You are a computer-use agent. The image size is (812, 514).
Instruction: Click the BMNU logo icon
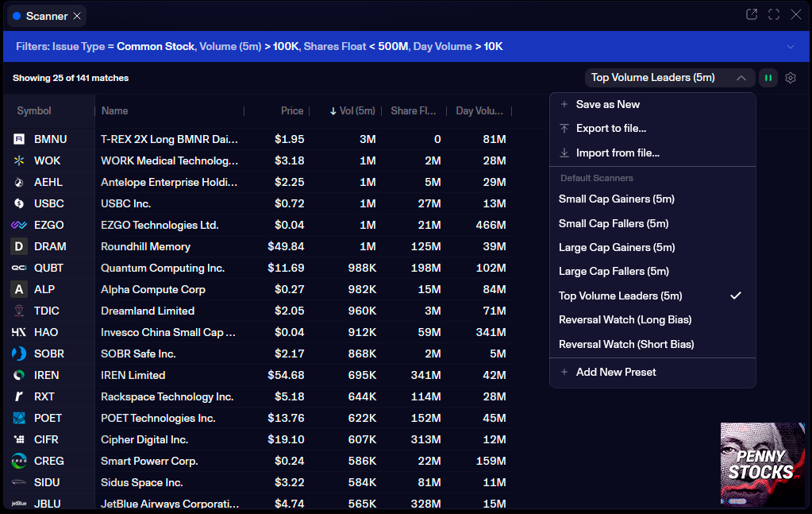coord(18,139)
